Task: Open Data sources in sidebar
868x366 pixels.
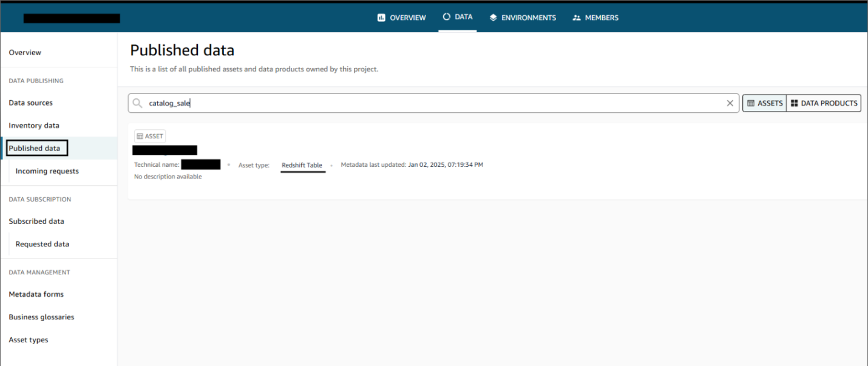Action: coord(30,103)
